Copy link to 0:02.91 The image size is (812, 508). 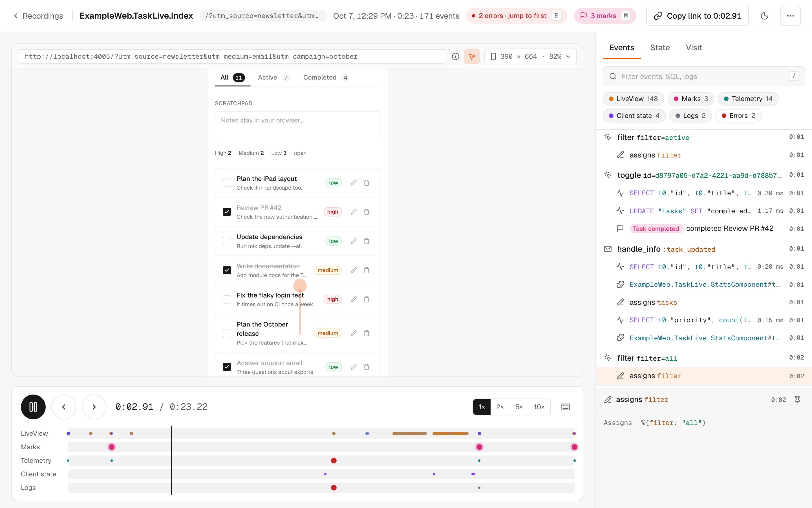click(x=697, y=16)
